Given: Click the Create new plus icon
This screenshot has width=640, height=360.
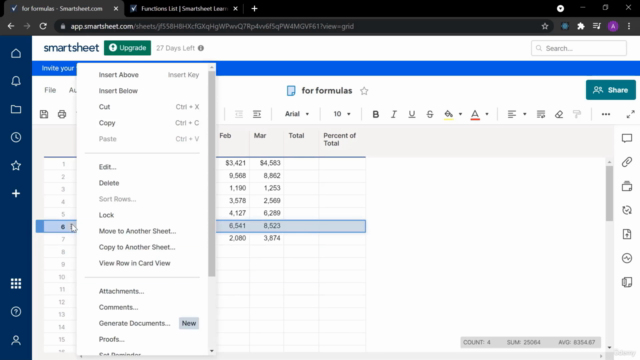Looking at the screenshot, I should click(16, 193).
